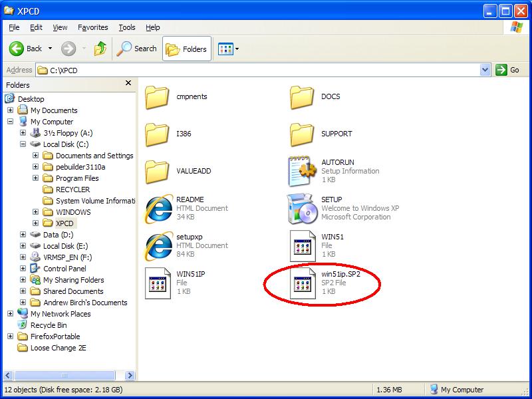The image size is (532, 399).
Task: Select FirefoxPortable in folder tree
Action: (x=55, y=336)
